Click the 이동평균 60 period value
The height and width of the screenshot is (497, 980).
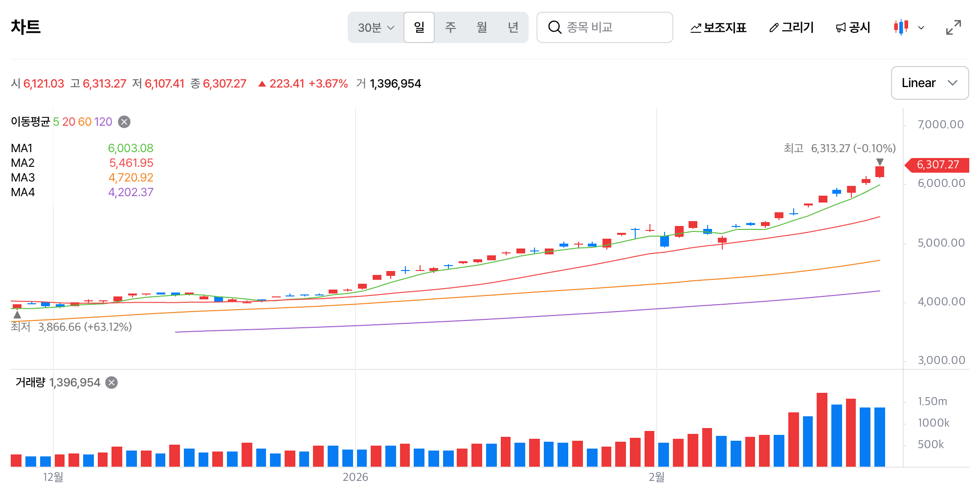point(85,122)
